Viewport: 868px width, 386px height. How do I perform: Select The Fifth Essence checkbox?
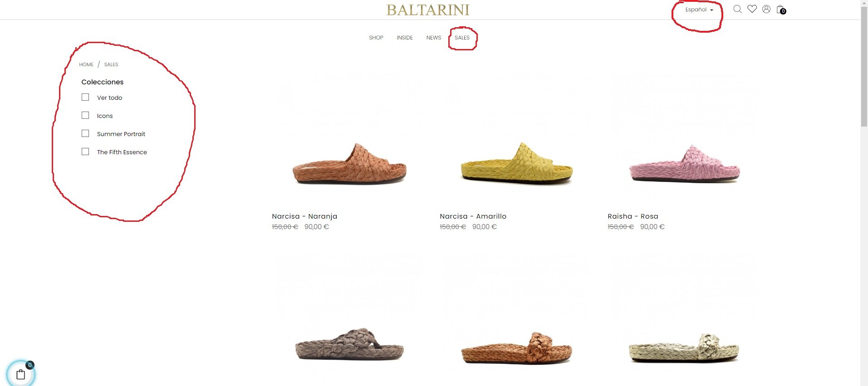coord(85,151)
